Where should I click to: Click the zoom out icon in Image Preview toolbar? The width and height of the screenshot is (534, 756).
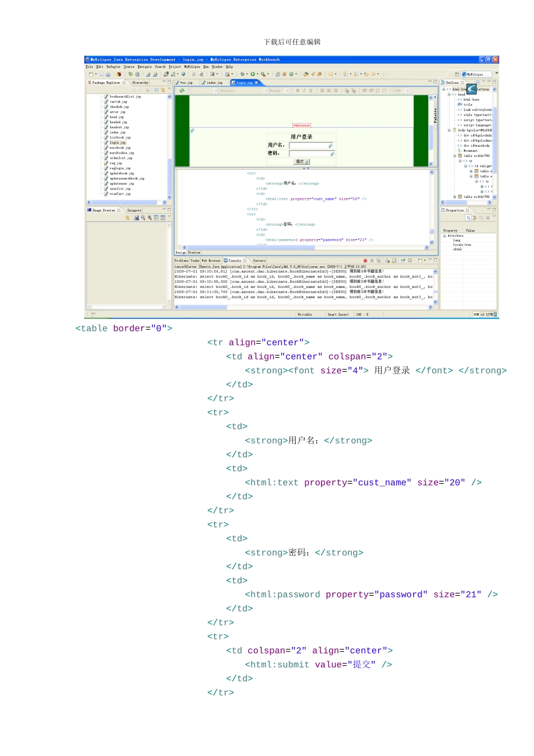click(143, 218)
